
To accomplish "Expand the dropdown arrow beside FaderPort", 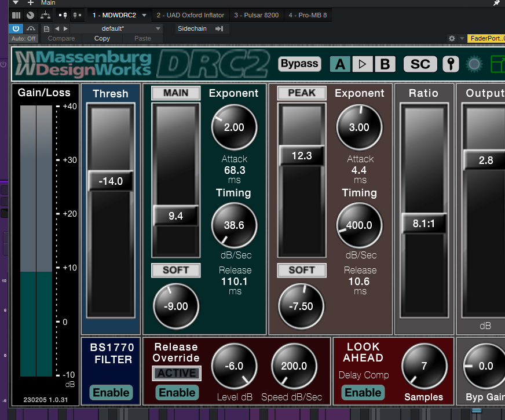I will pyautogui.click(x=462, y=39).
